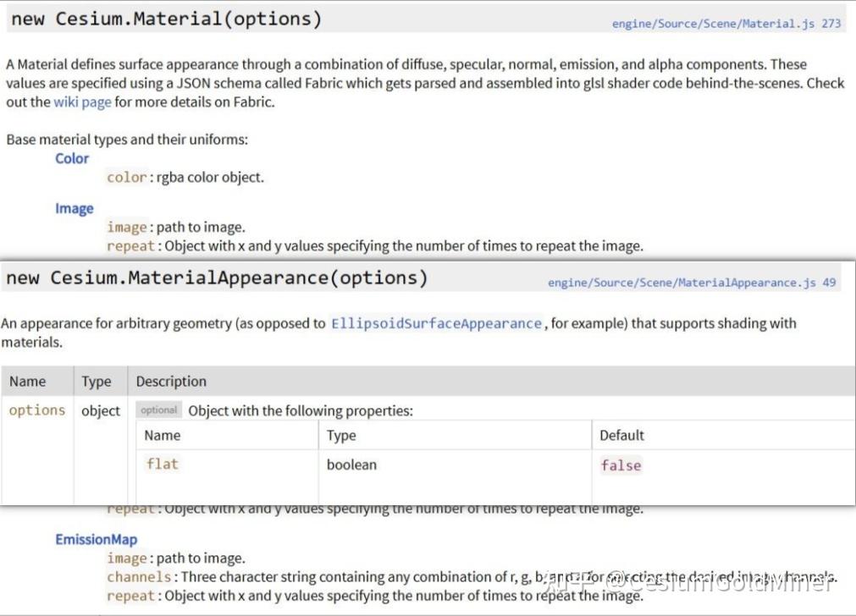Open the Color material type link

coord(72,158)
